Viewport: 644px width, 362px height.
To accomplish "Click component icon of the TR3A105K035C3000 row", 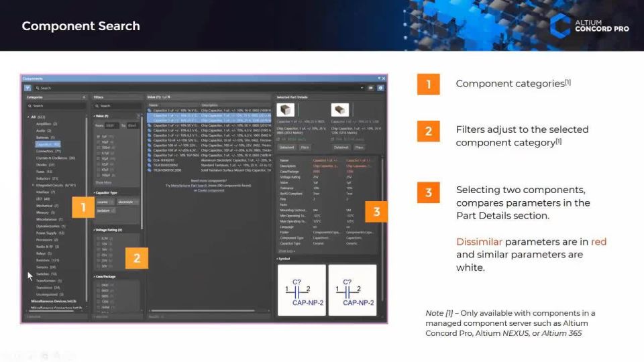I will pos(150,170).
